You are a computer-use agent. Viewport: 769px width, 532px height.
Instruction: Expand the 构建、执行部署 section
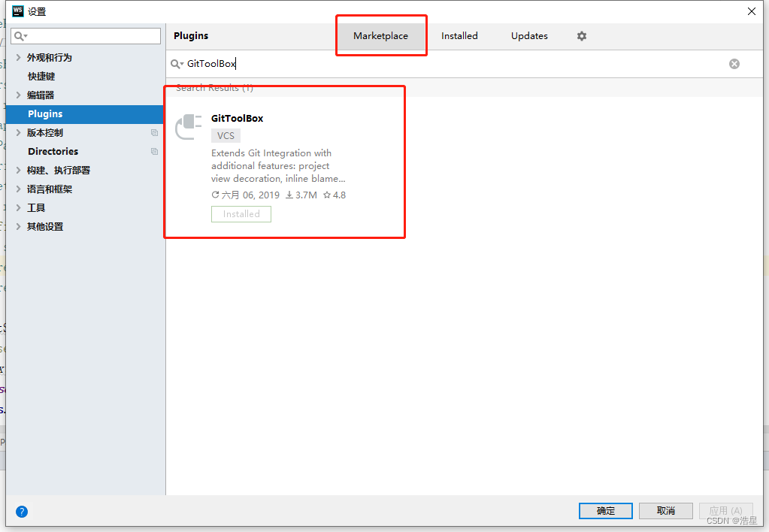18,170
